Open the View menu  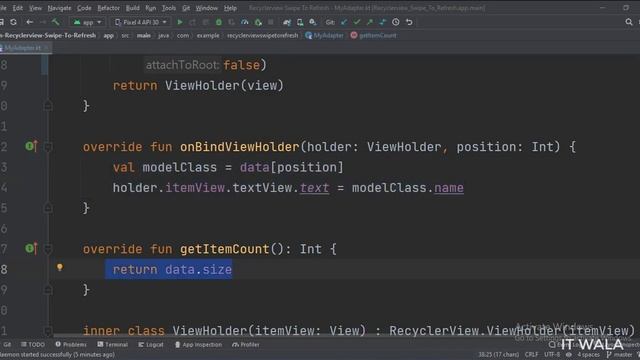[35, 8]
